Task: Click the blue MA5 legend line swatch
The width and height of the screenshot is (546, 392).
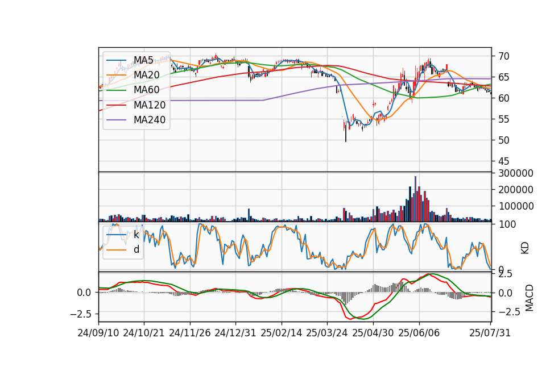Action: tap(116, 60)
